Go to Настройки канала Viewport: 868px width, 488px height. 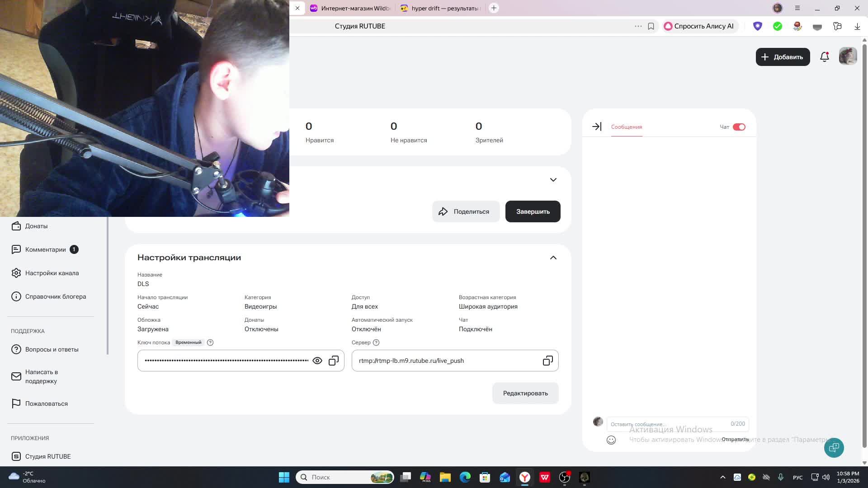point(52,273)
